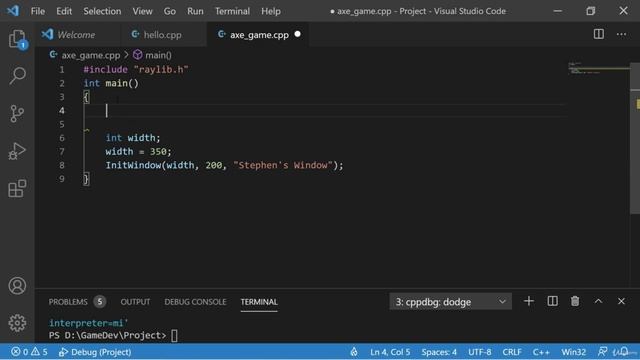The image size is (640, 360).
Task: Open the Edit menu
Action: (64, 11)
